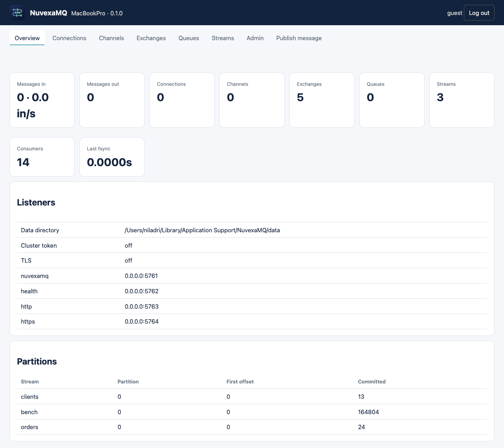The image size is (504, 448).
Task: Click the TLS row label
Action: tap(26, 261)
